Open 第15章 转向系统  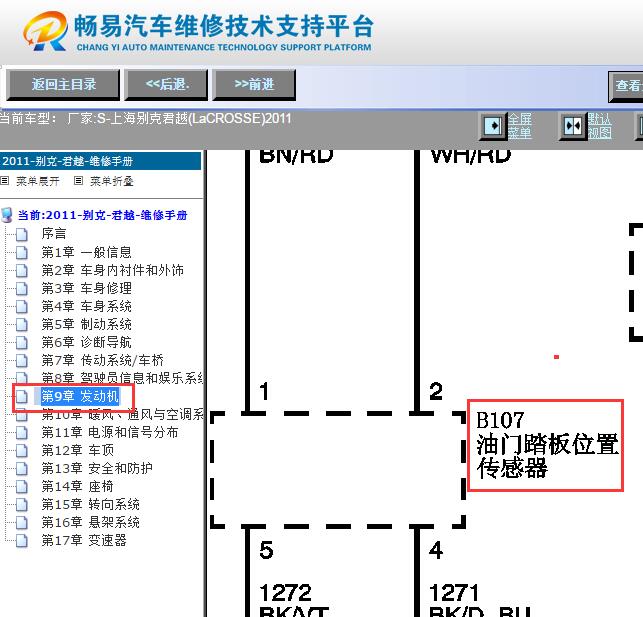[90, 504]
